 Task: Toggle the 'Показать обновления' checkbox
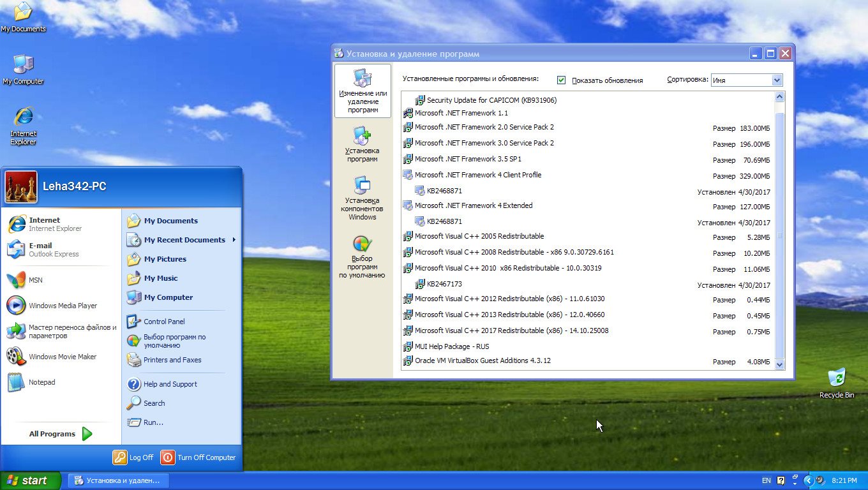coord(561,80)
